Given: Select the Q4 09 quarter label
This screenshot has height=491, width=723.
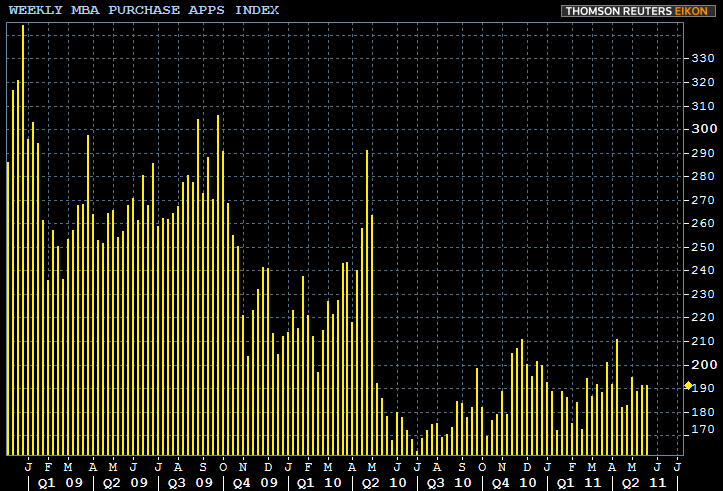Looking at the screenshot, I should 254,482.
